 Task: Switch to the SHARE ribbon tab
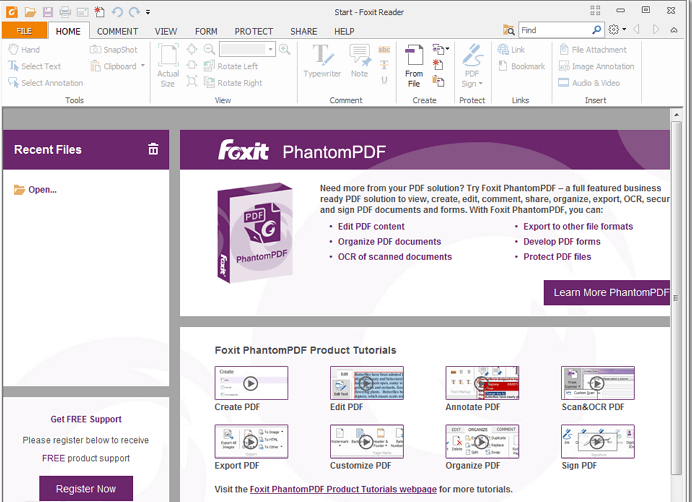304,31
